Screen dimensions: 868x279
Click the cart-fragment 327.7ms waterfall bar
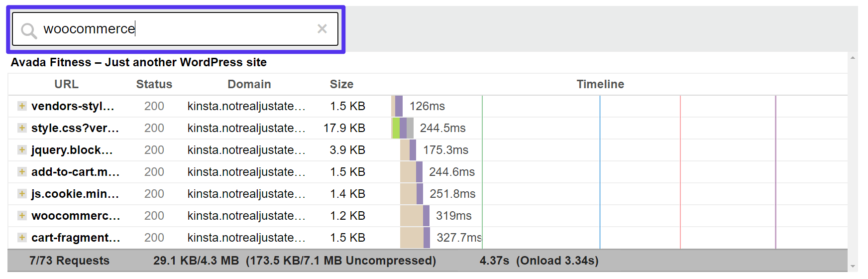coord(415,238)
